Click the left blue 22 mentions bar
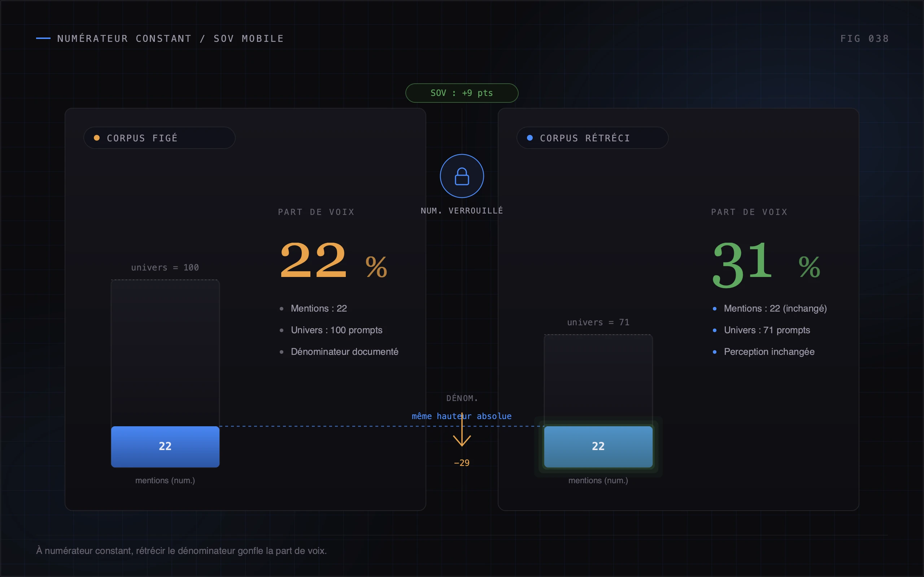The image size is (924, 577). click(x=165, y=446)
